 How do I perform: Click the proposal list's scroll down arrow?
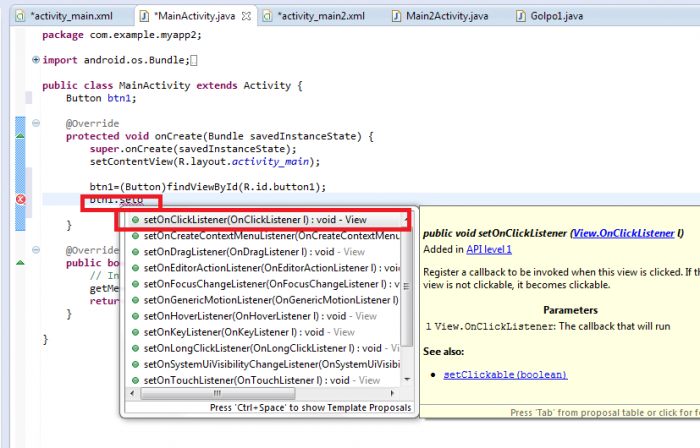pyautogui.click(x=407, y=379)
